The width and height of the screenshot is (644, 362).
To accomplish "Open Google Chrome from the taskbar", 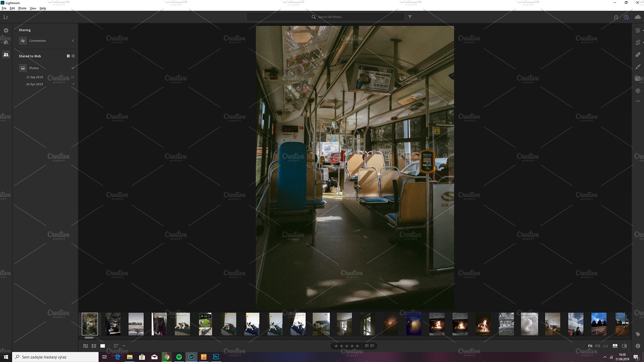I will [167, 357].
